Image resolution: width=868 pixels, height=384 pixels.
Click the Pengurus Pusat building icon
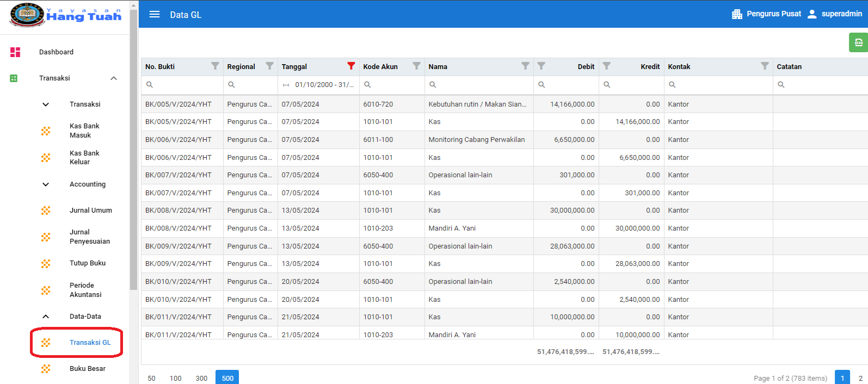coord(737,14)
